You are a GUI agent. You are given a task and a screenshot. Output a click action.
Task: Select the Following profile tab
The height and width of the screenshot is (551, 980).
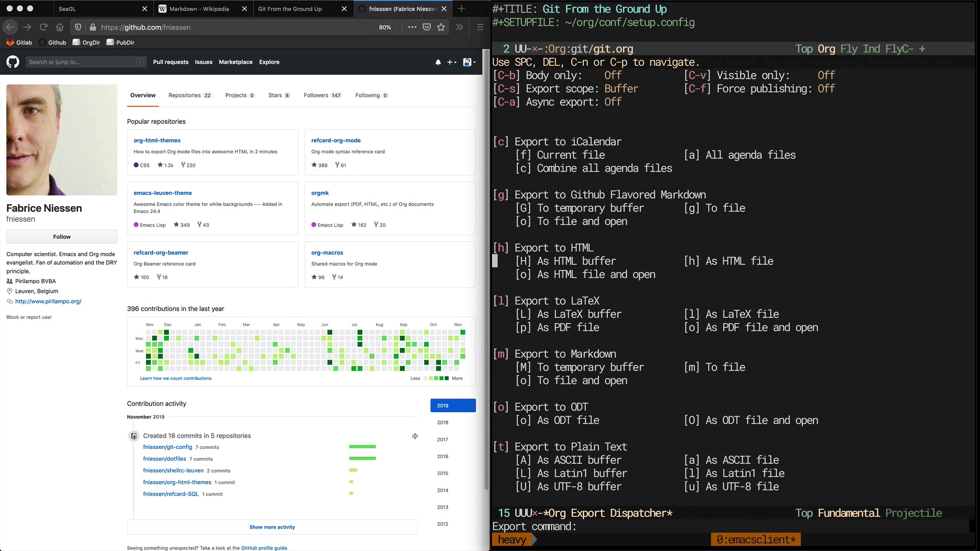[x=372, y=95]
